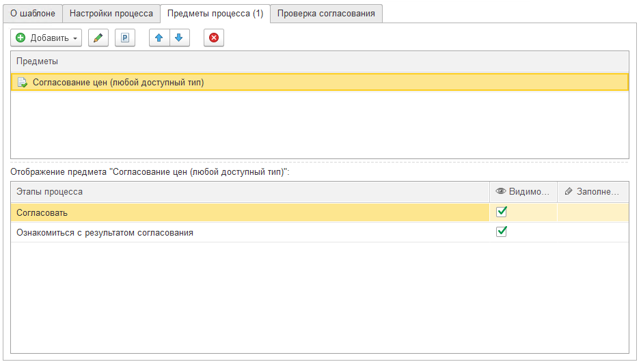Click the red delete icon
Screen dimensions: 641x364
click(214, 38)
